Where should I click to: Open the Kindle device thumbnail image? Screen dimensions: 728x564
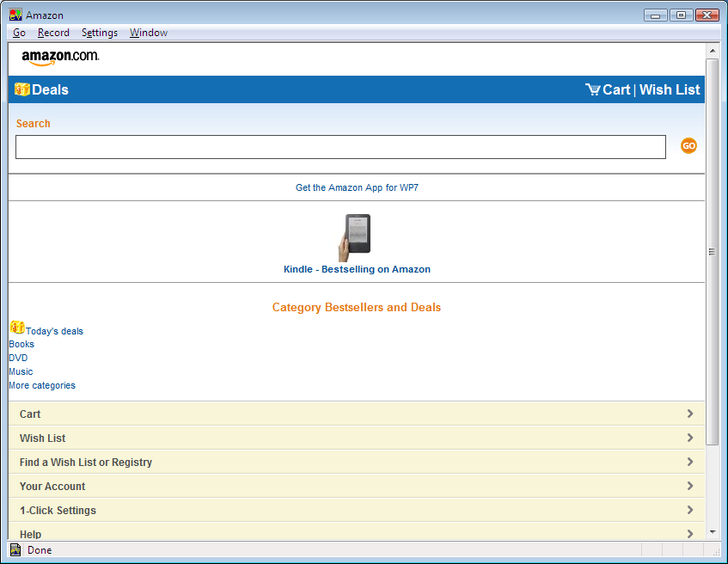click(x=355, y=237)
